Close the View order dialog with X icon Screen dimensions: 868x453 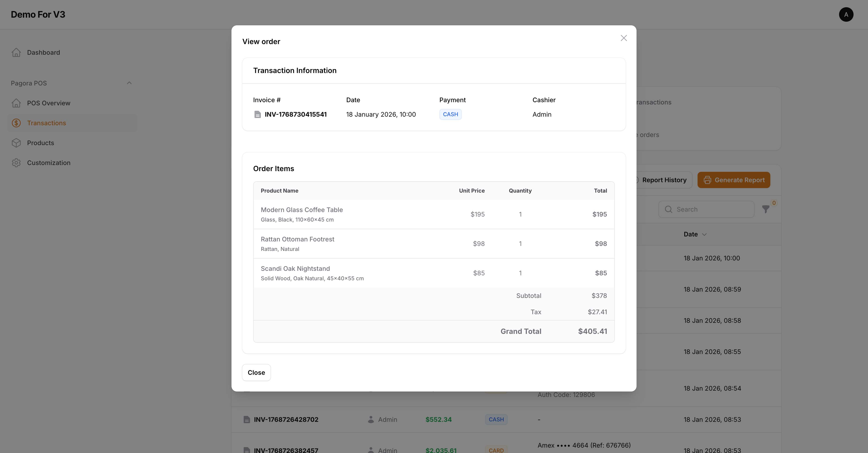[624, 38]
